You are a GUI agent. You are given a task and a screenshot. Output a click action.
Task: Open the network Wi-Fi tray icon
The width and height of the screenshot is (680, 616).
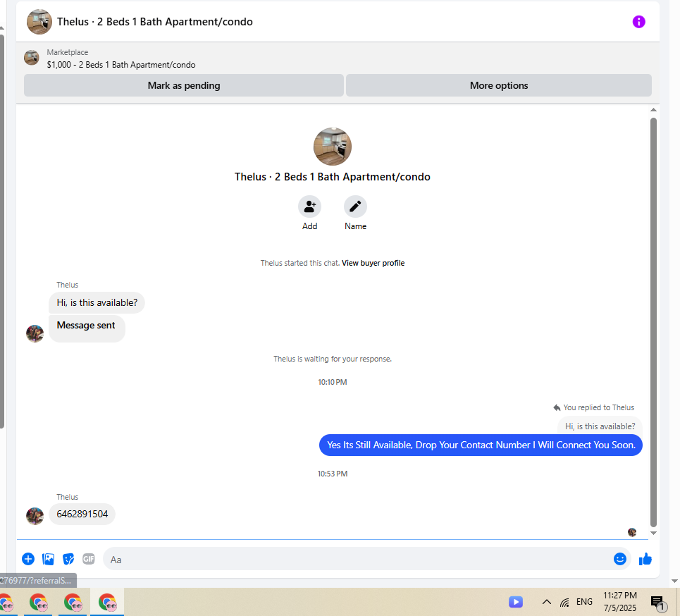(564, 602)
